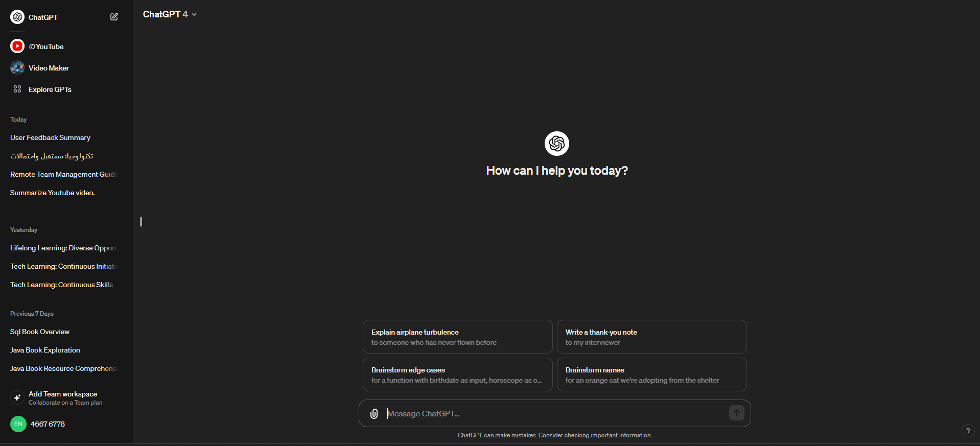Image resolution: width=980 pixels, height=446 pixels.
Task: Click Brainstorm names suggestion card
Action: tap(651, 374)
